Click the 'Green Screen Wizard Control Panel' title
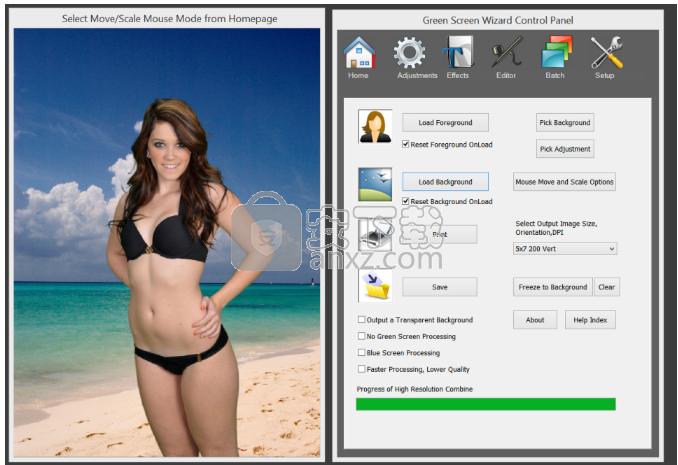The image size is (678, 465). tap(498, 20)
